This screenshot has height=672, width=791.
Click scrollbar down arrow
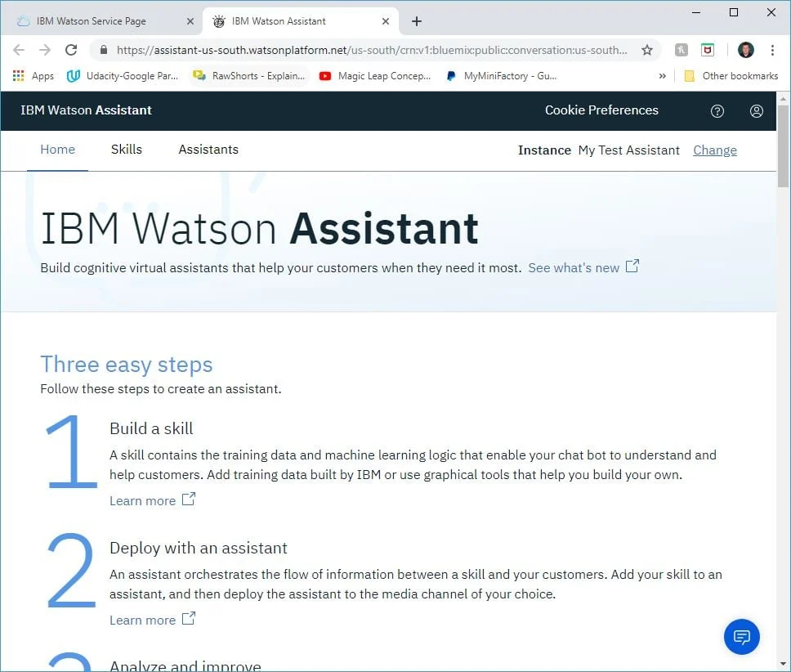click(x=783, y=664)
